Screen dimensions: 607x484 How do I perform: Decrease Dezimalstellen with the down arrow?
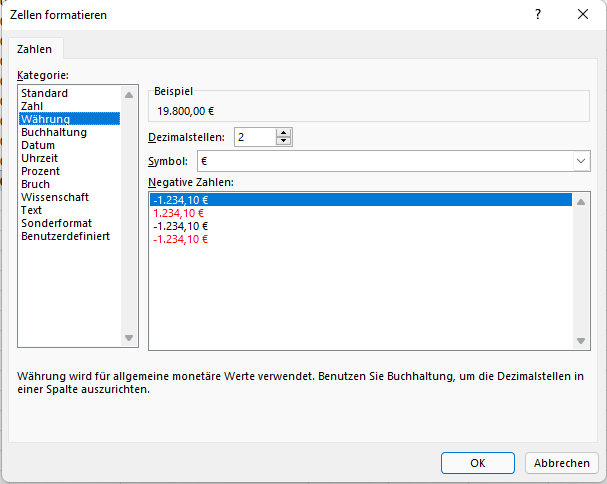tap(284, 141)
